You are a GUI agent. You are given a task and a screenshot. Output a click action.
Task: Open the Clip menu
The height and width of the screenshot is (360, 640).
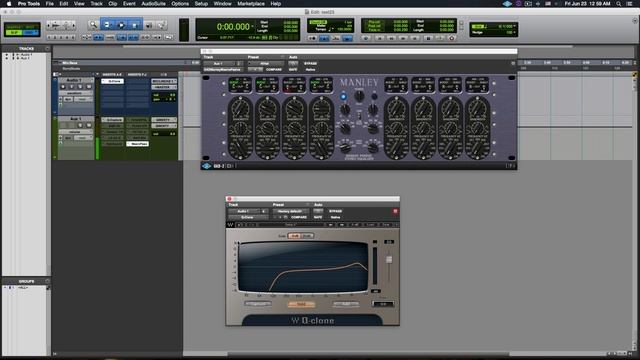pyautogui.click(x=113, y=4)
